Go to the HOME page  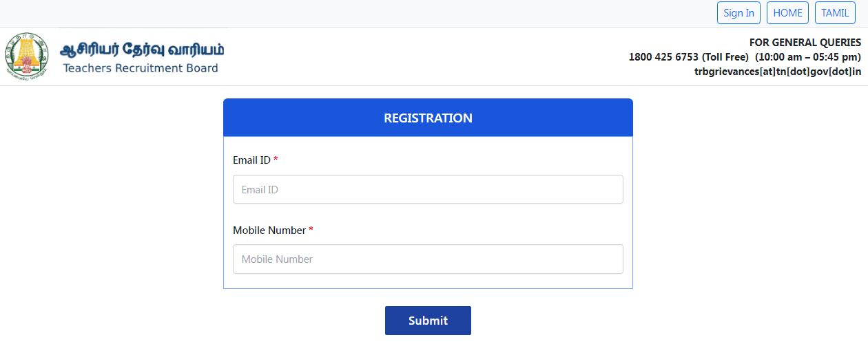point(788,13)
